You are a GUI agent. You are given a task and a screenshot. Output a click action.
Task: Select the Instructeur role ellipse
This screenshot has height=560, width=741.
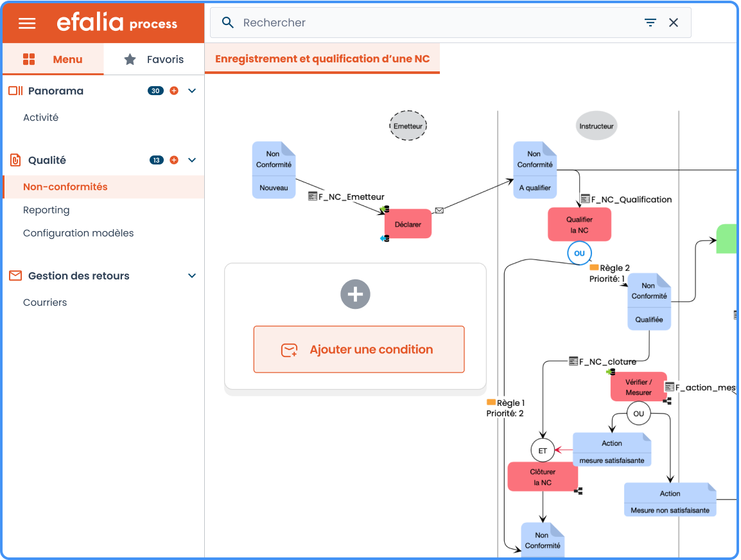(x=597, y=126)
